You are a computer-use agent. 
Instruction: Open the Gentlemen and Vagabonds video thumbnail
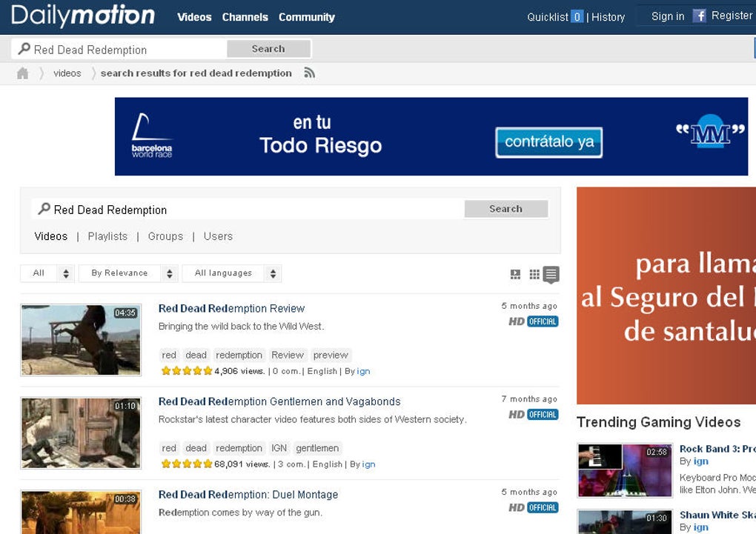[81, 433]
